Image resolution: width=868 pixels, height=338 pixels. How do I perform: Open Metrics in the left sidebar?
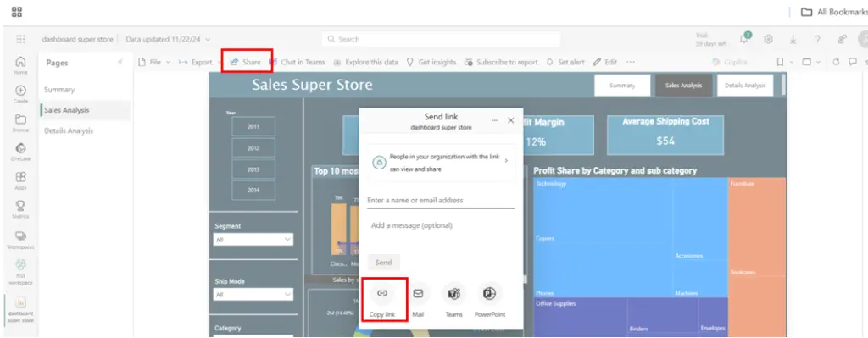coord(20,209)
